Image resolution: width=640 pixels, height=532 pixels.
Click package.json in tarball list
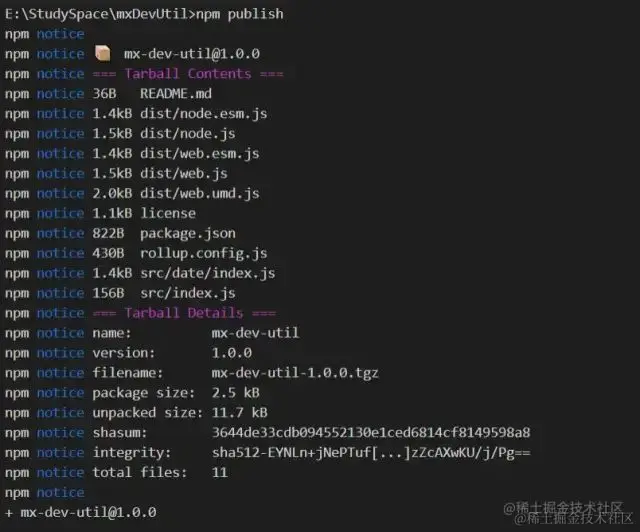pyautogui.click(x=188, y=234)
